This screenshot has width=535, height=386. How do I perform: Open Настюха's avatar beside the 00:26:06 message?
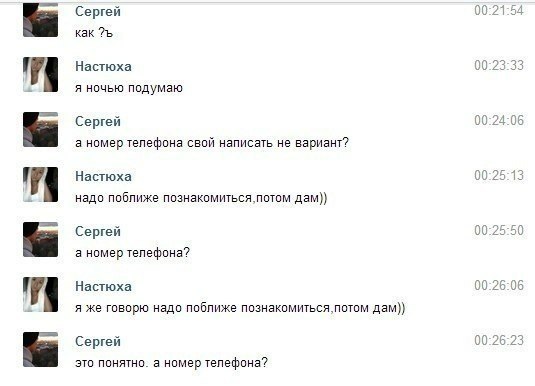40,294
